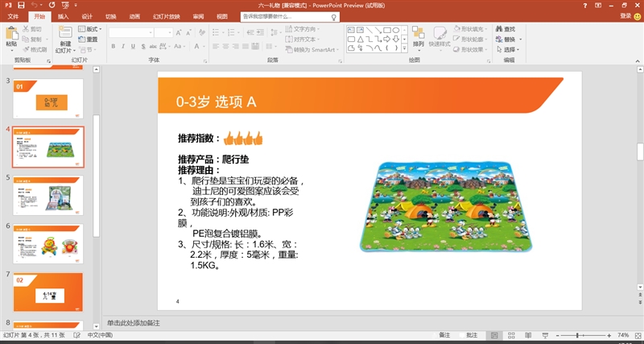Align text to the left
The image size is (644, 344).
[x=215, y=47]
